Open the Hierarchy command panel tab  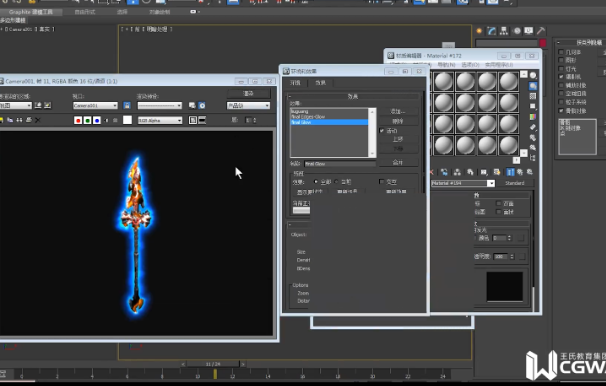click(x=504, y=31)
